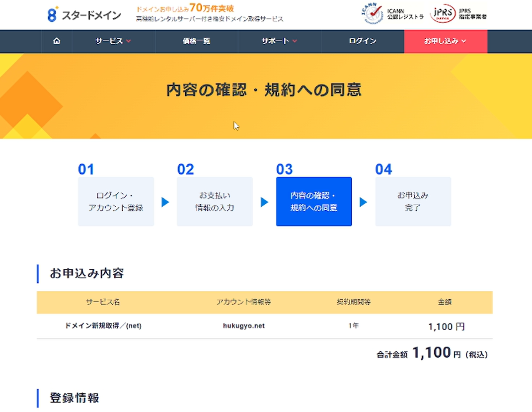Click the JPRS partner badge

click(x=458, y=13)
